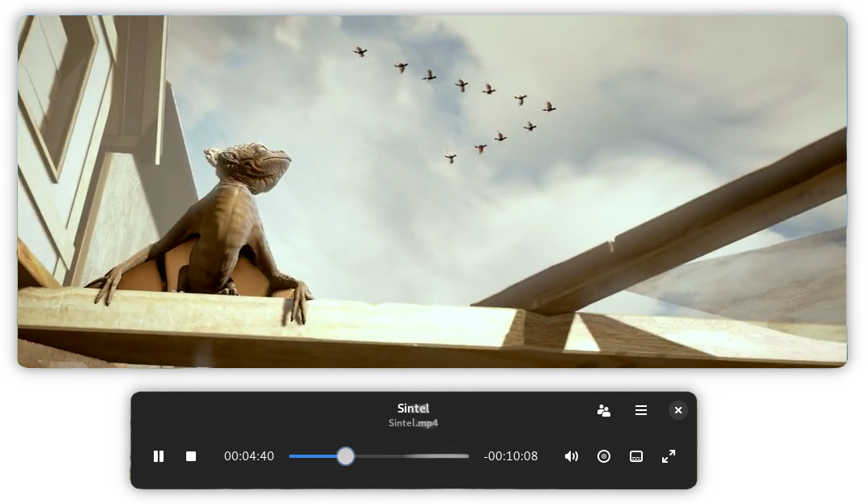Toggle fullscreen with the expand arrows icon
Viewport: 867px width, 504px height.
click(669, 456)
